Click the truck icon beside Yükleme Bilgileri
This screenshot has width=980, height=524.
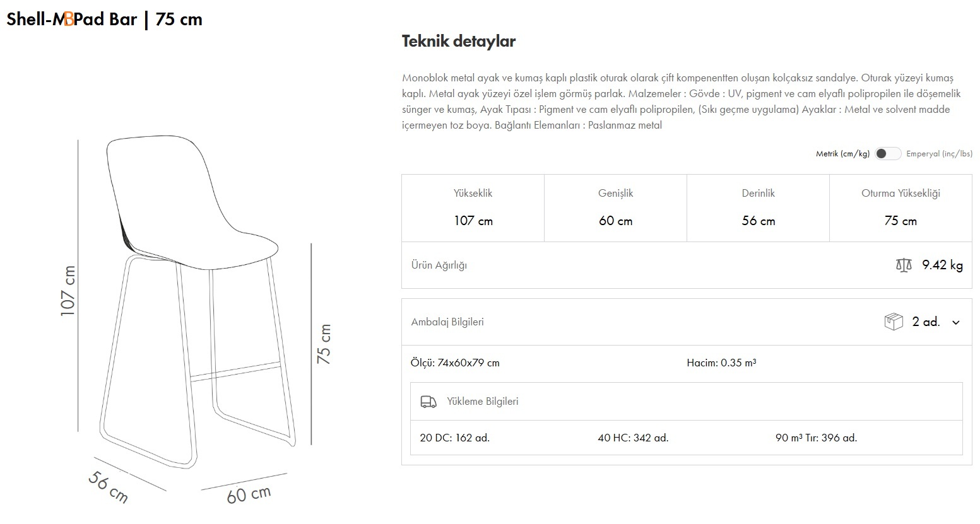coord(428,402)
